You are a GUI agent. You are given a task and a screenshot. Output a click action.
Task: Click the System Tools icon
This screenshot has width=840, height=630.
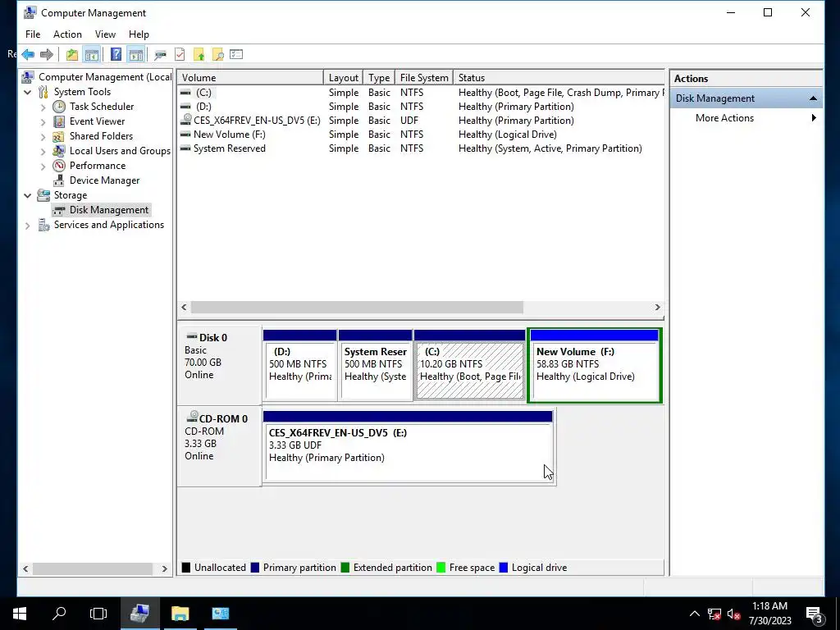(43, 92)
